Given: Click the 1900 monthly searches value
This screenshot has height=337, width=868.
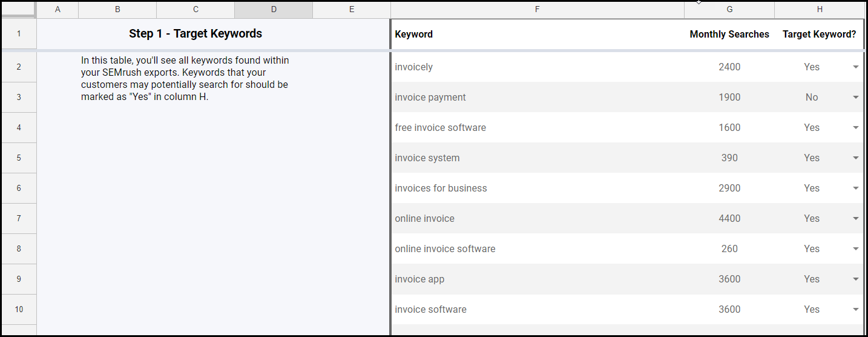Looking at the screenshot, I should pyautogui.click(x=729, y=98).
